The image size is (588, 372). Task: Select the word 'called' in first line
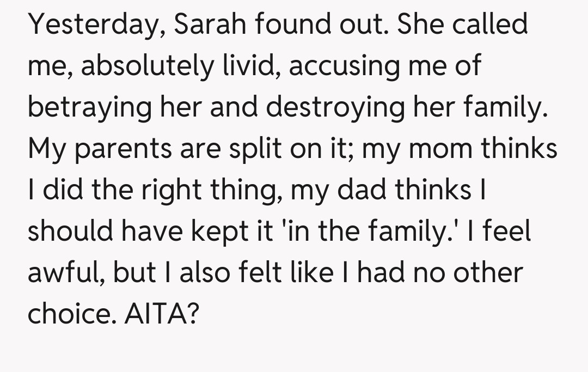point(492,25)
